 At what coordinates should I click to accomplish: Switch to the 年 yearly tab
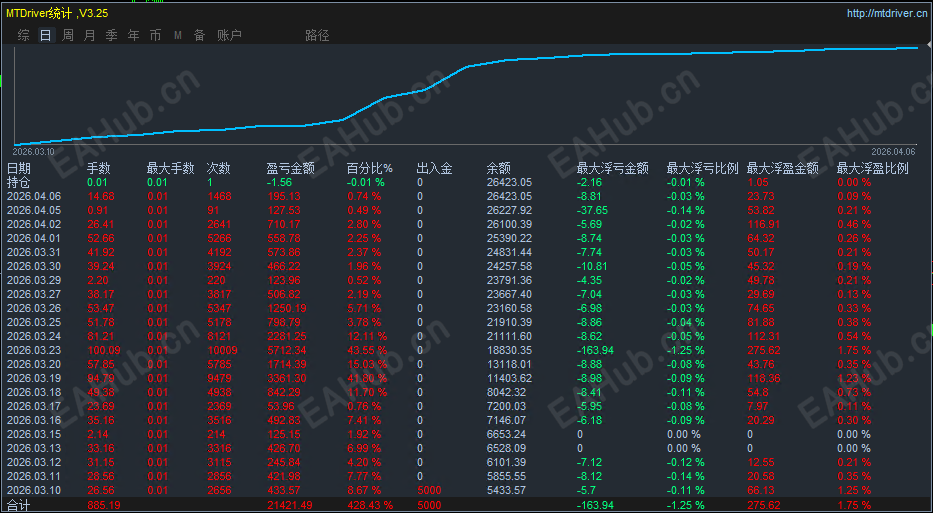(x=133, y=36)
